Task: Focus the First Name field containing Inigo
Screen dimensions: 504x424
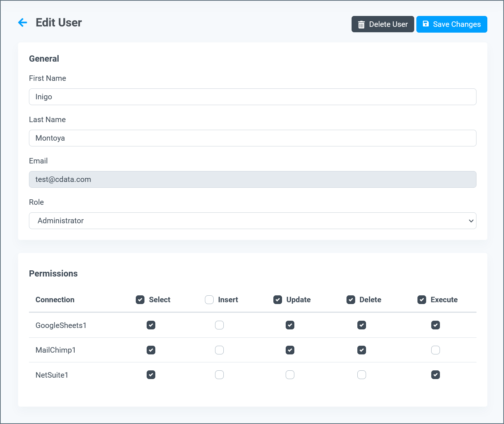Action: coord(252,97)
